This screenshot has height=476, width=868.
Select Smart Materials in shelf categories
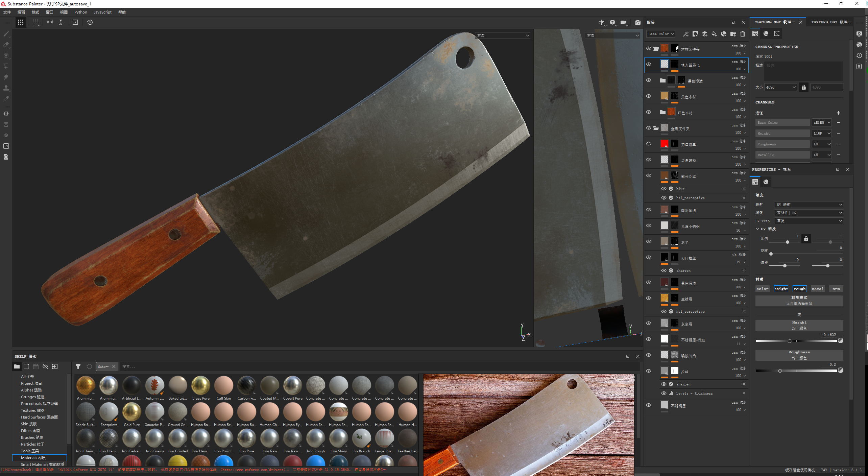pyautogui.click(x=42, y=465)
